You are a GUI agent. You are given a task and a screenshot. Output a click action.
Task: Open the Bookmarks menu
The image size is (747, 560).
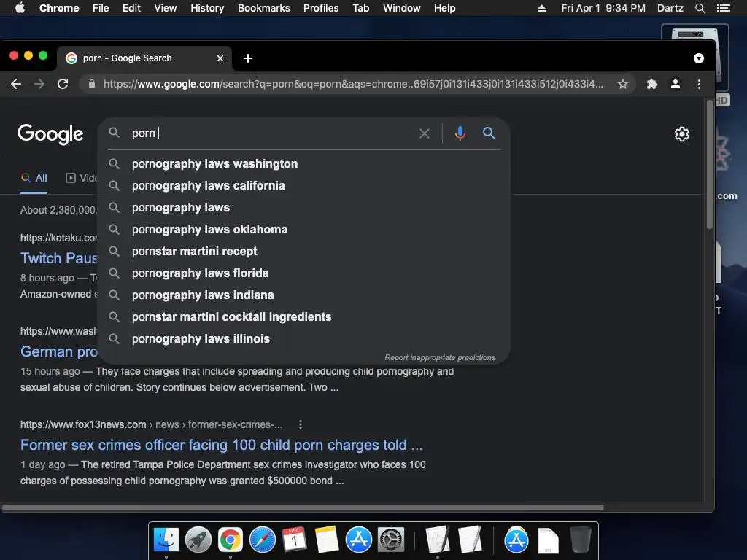point(264,8)
